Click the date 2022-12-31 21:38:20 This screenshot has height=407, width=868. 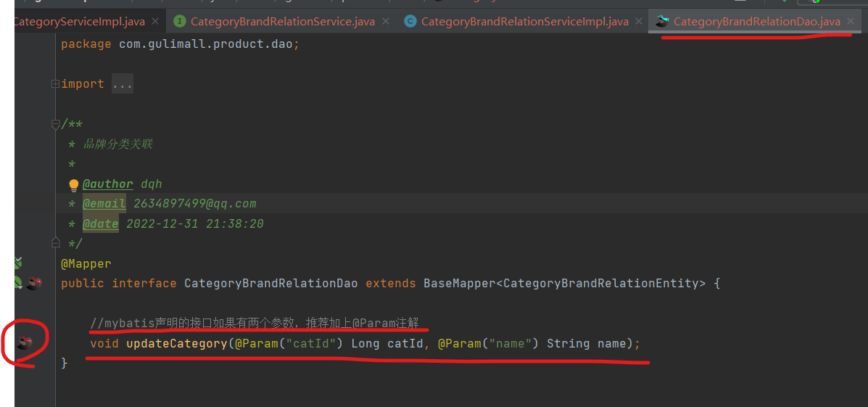pos(195,223)
